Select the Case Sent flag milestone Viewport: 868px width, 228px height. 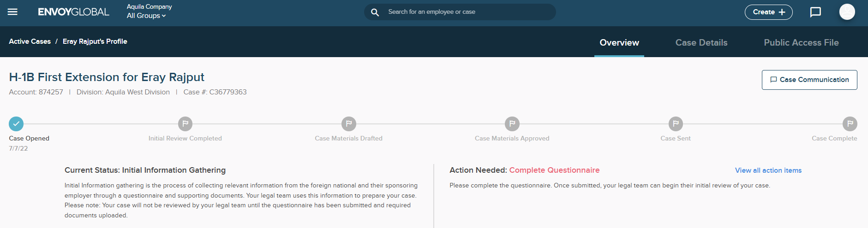[x=676, y=124]
